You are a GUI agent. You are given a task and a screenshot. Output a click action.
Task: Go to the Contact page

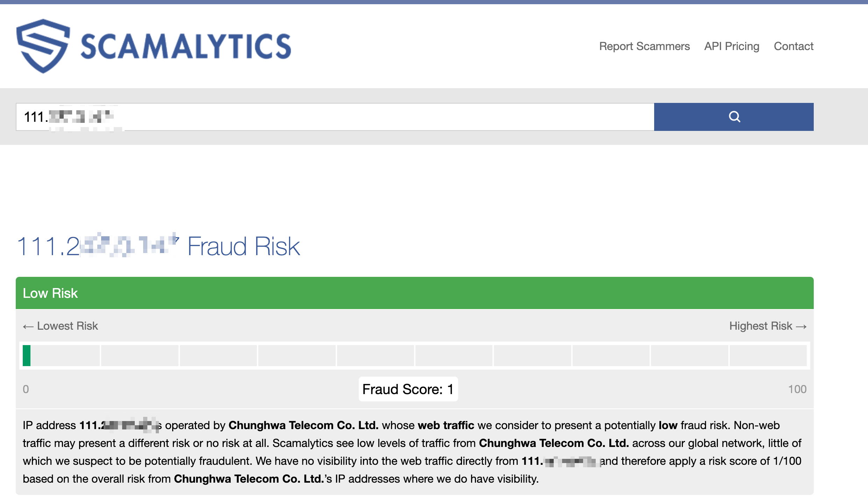793,46
